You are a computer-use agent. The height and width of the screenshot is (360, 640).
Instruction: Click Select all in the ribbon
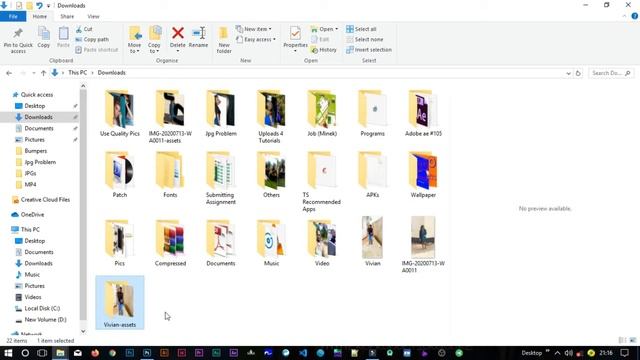(361, 29)
